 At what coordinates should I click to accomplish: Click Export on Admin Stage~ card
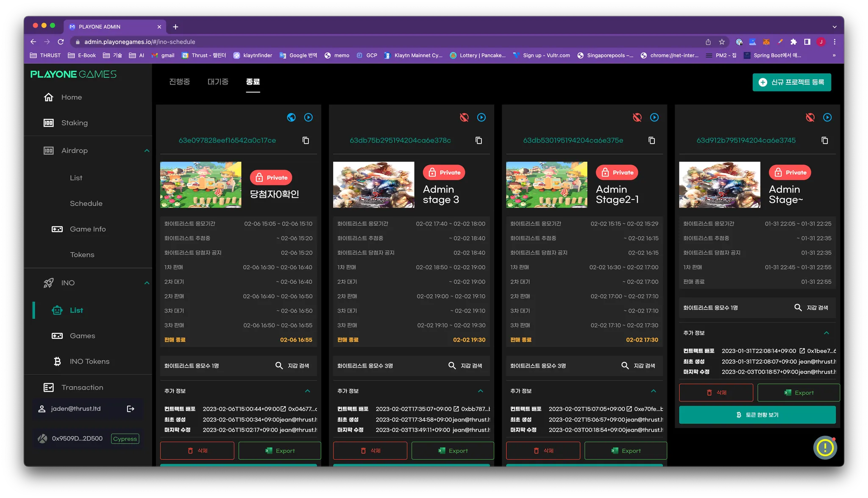(x=798, y=393)
